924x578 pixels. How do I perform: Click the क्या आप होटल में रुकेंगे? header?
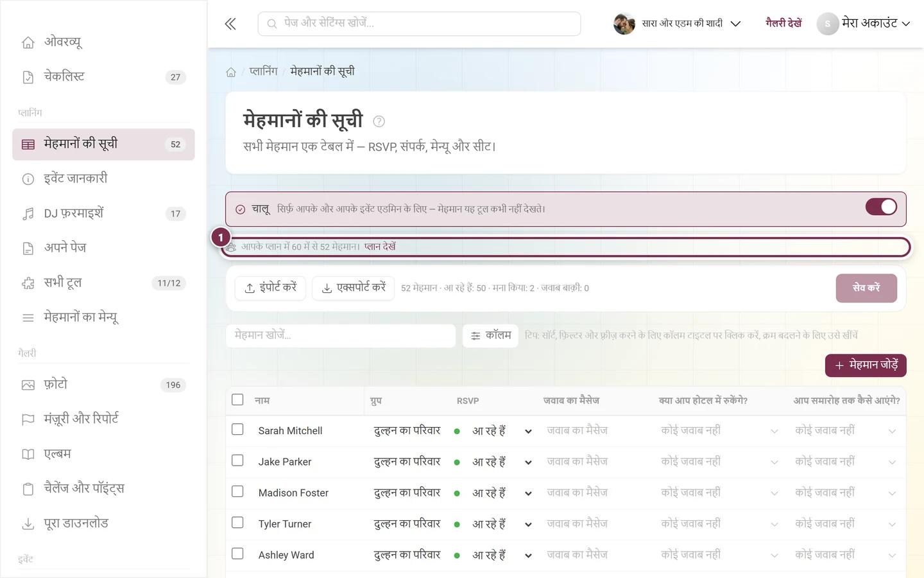coord(703,401)
